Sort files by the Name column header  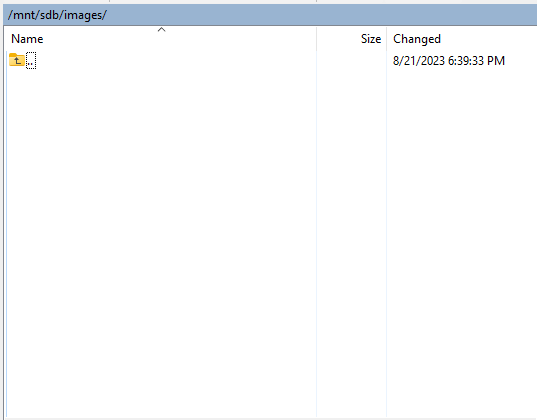point(27,39)
